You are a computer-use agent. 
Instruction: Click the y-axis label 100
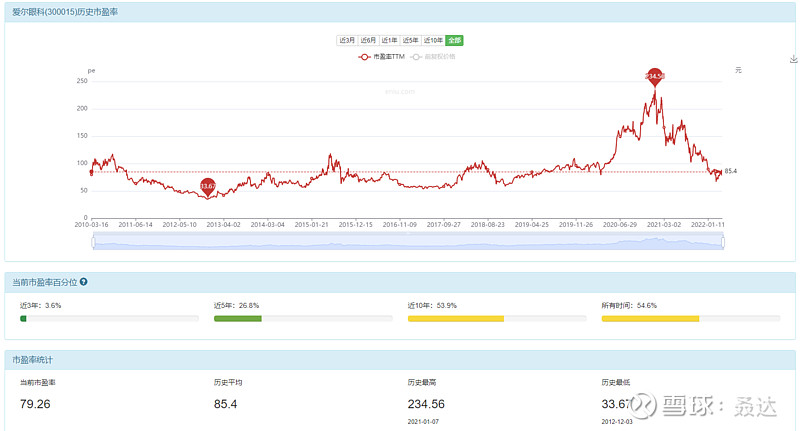click(82, 163)
